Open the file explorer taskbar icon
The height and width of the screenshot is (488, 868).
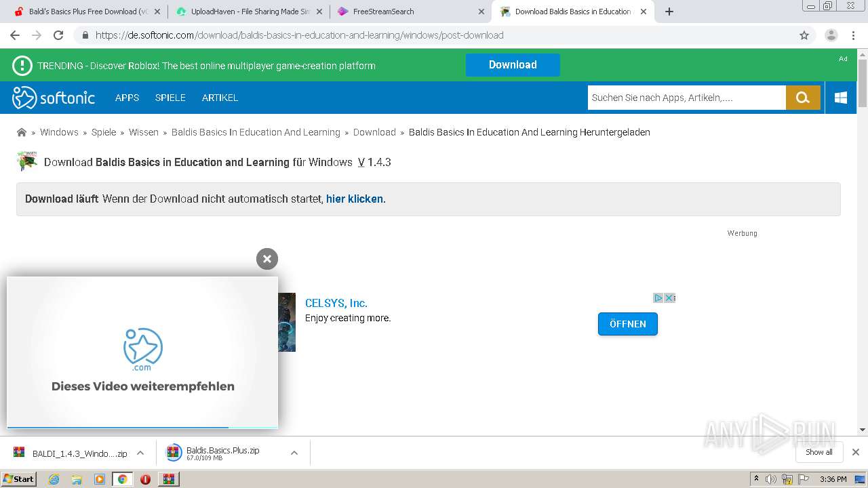[x=77, y=479]
